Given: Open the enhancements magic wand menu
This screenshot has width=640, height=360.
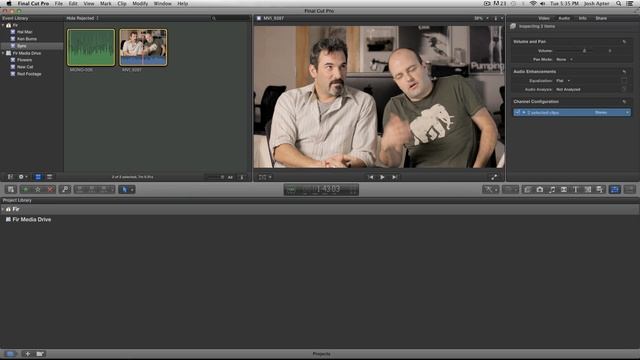Looking at the screenshot, I should 490,189.
